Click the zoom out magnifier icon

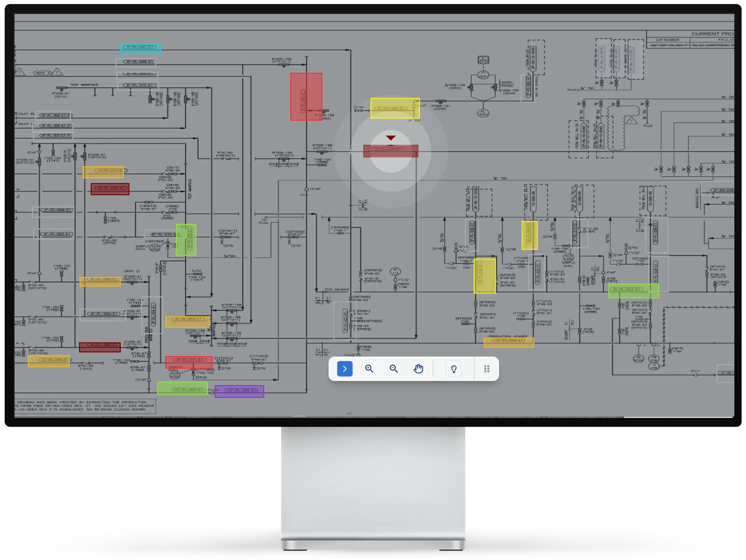coord(394,369)
